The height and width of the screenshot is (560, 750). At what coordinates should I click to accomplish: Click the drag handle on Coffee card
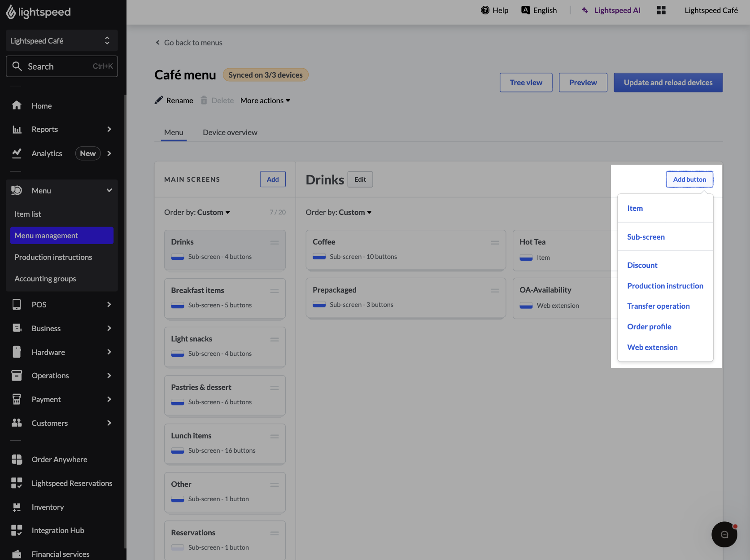click(x=495, y=242)
